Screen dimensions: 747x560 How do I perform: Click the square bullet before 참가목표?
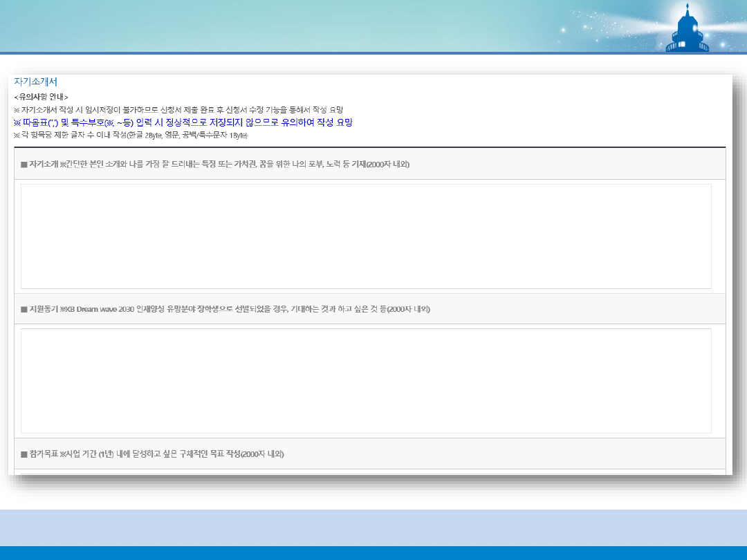(24, 454)
